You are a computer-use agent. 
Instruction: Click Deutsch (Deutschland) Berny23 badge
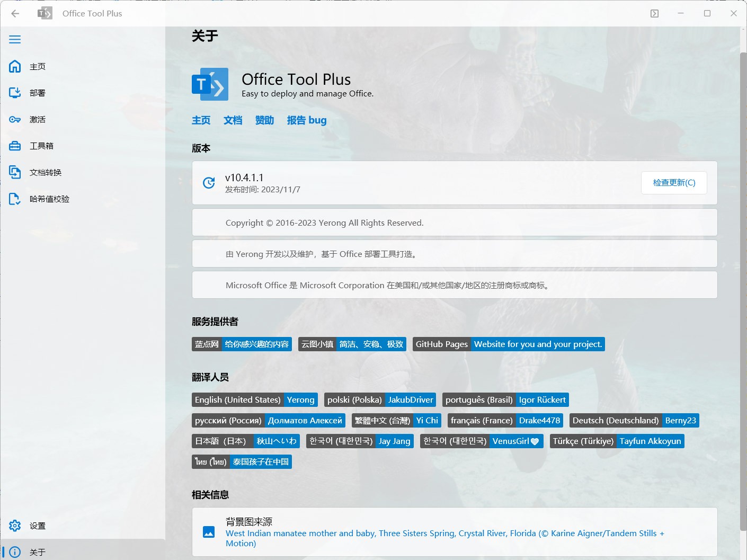pos(634,421)
